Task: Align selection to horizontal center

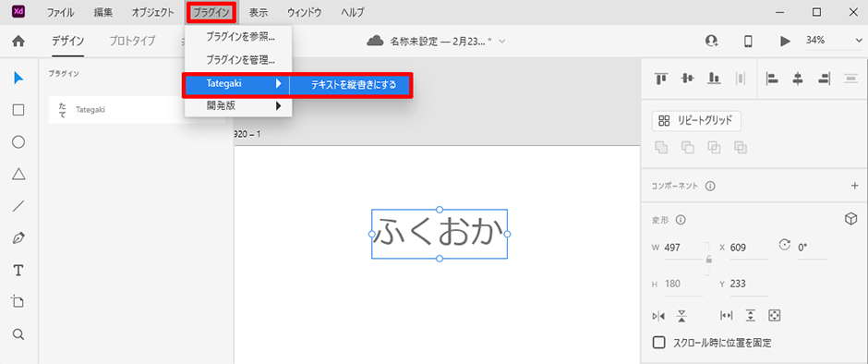Action: coord(798,79)
